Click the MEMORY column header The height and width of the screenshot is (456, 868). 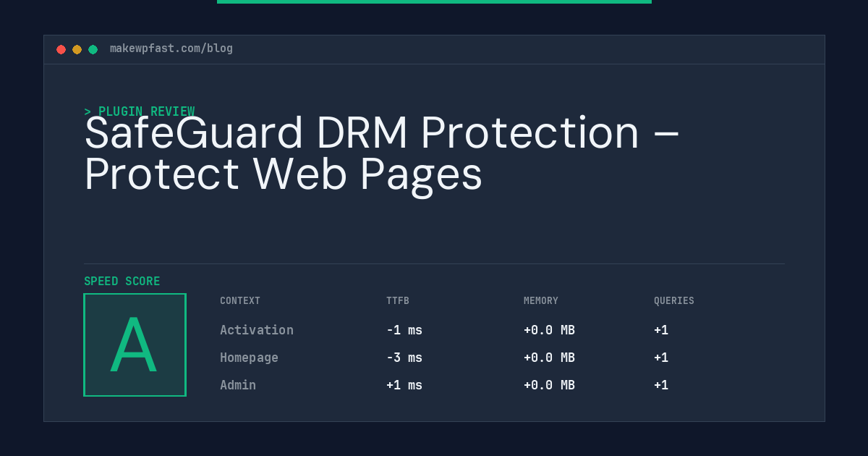541,301
